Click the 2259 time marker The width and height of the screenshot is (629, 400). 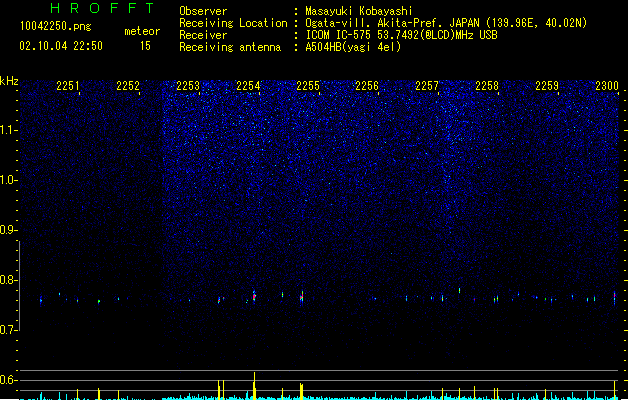[547, 86]
